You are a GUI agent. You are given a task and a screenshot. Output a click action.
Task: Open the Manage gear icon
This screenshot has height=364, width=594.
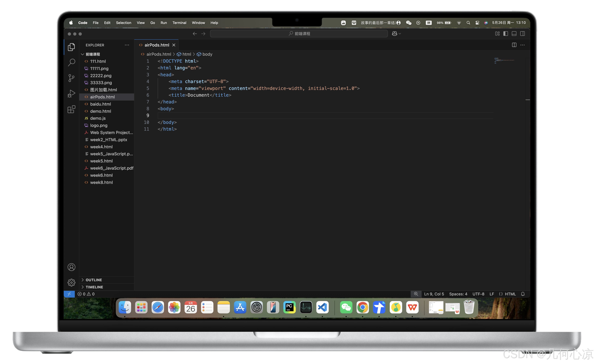point(71,282)
